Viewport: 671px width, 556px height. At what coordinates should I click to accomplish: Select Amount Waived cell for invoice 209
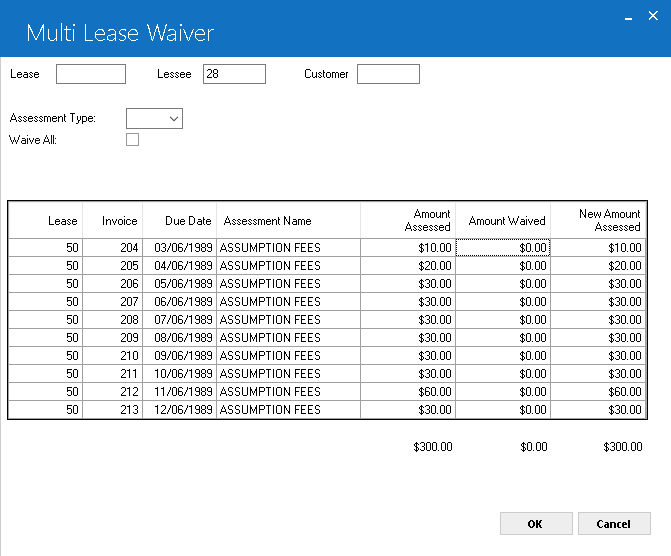pos(503,338)
